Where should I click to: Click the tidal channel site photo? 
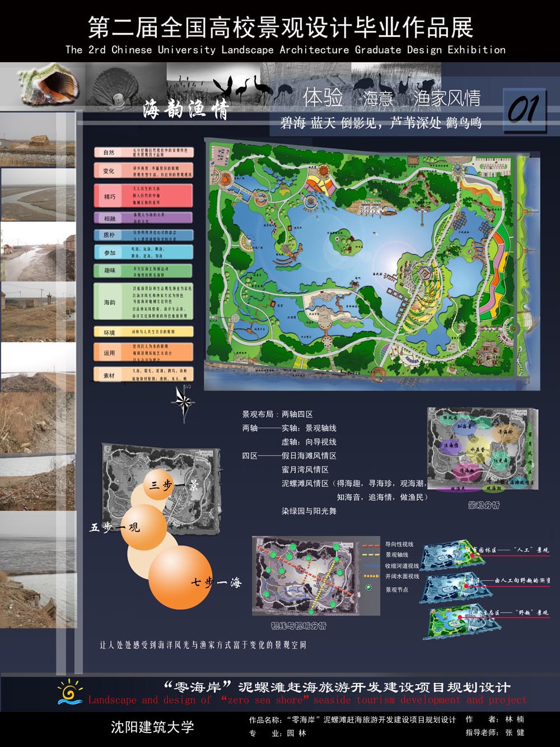pyautogui.click(x=38, y=194)
